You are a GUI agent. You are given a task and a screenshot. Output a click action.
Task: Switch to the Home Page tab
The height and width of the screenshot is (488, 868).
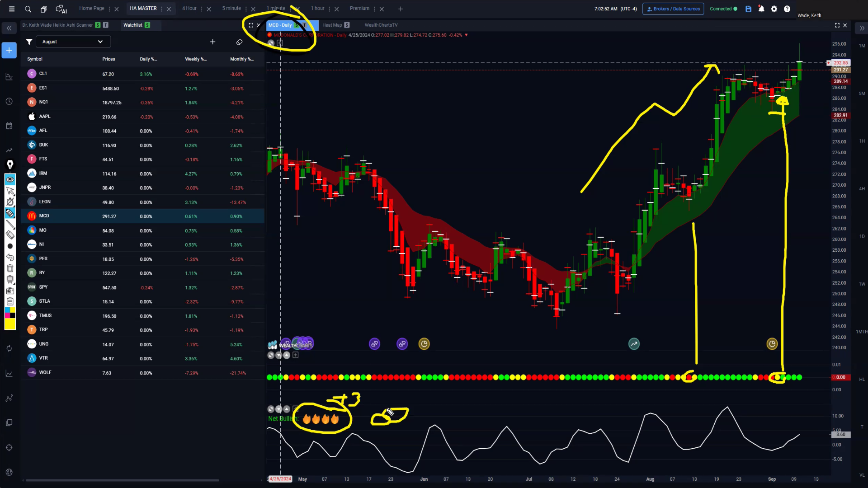[92, 8]
